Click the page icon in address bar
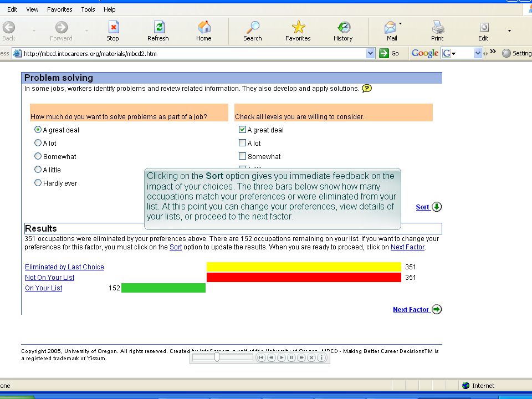Screen dimensions: 532x399 point(17,53)
